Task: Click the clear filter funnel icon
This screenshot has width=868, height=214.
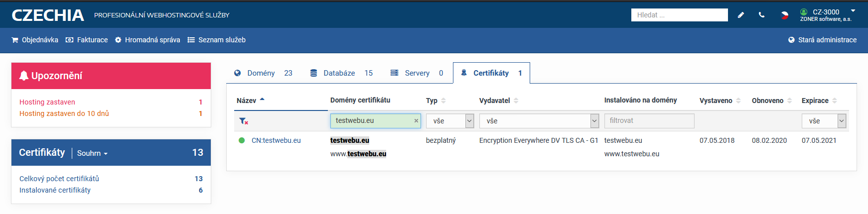Action: [243, 121]
